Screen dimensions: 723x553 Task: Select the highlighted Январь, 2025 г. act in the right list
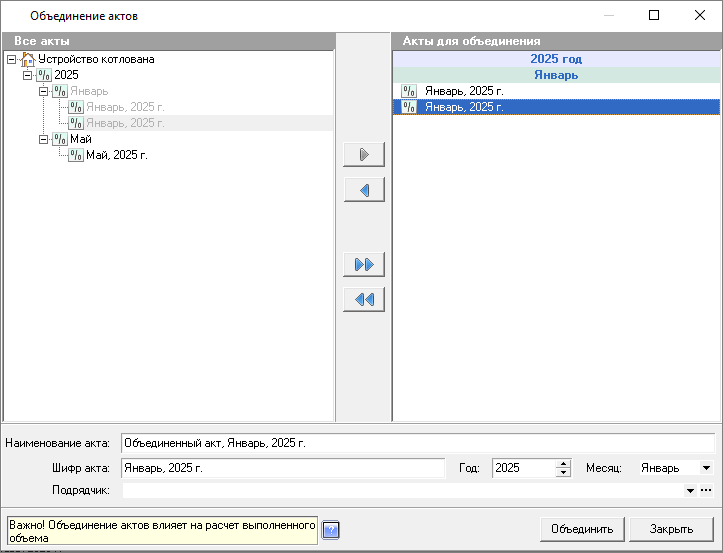click(464, 107)
